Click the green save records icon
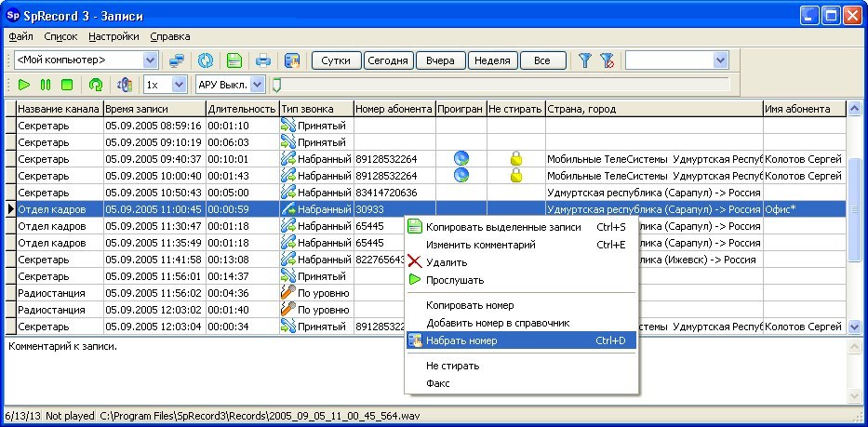Image resolution: width=868 pixels, height=427 pixels. pos(234,60)
